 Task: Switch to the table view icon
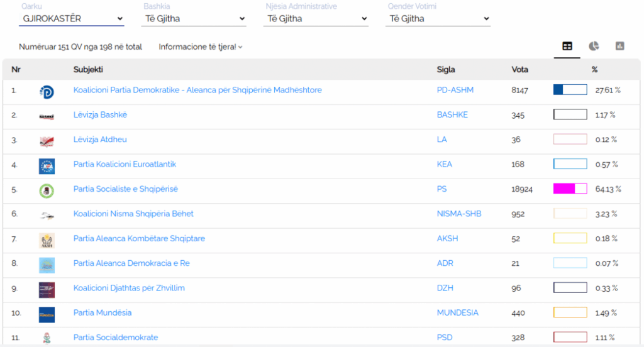pos(567,46)
